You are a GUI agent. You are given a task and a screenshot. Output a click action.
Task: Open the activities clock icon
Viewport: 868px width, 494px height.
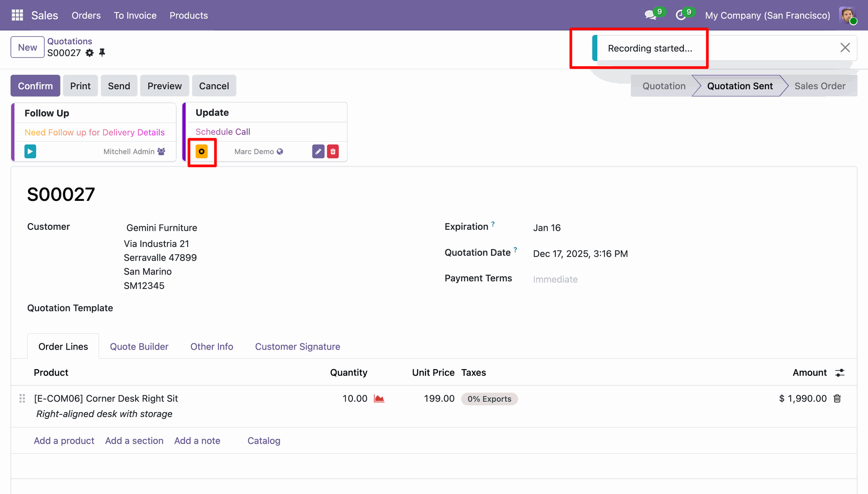[681, 15]
